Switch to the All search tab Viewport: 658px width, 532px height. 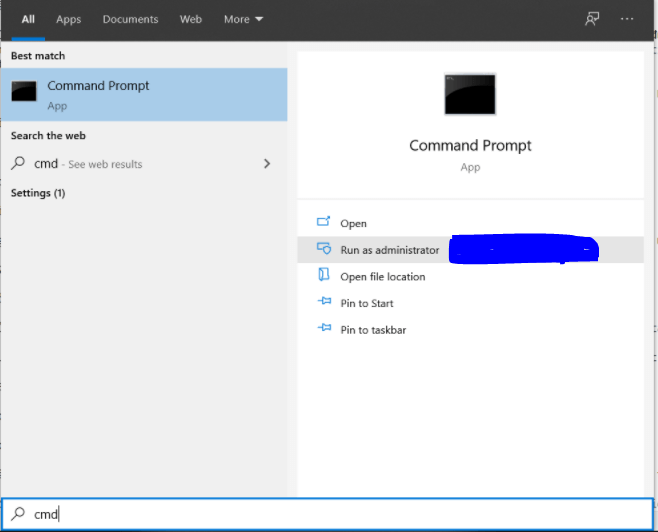(x=28, y=19)
